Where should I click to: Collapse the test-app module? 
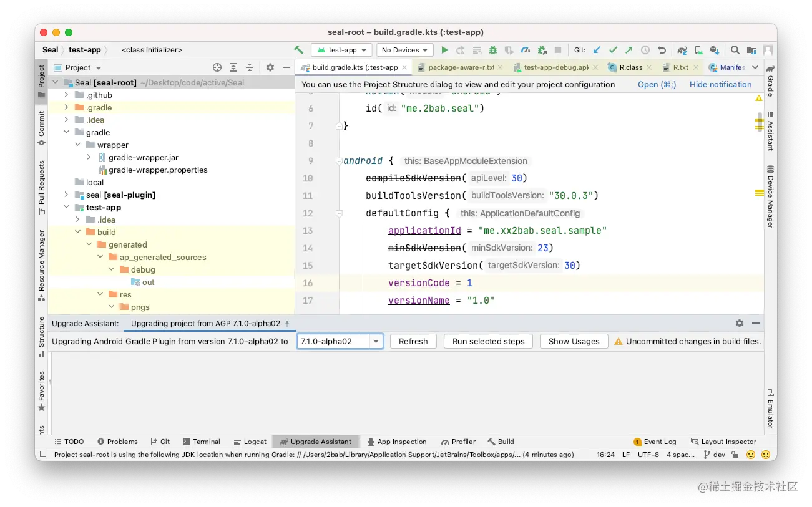click(x=66, y=207)
